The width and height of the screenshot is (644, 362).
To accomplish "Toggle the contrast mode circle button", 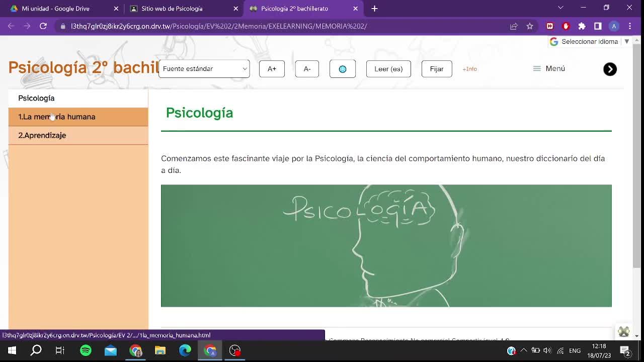I will 343,69.
